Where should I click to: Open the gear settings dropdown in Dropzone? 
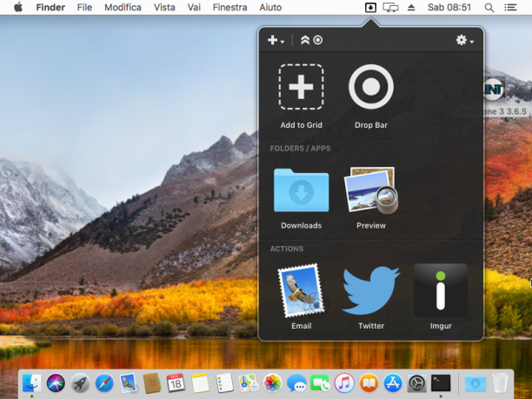coord(464,40)
